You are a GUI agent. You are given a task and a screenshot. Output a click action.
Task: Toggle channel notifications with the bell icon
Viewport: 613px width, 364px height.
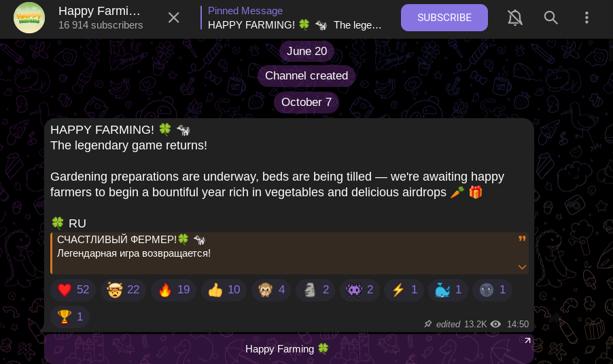pos(515,18)
